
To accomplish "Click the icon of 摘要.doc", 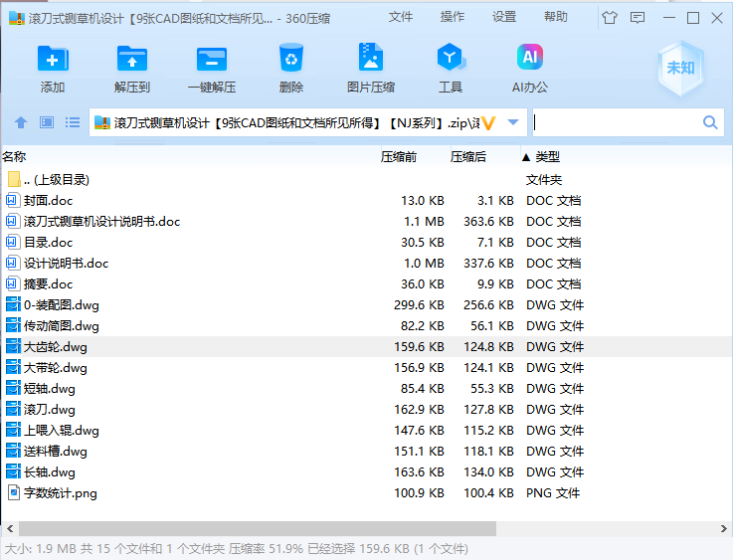I will 13,283.
